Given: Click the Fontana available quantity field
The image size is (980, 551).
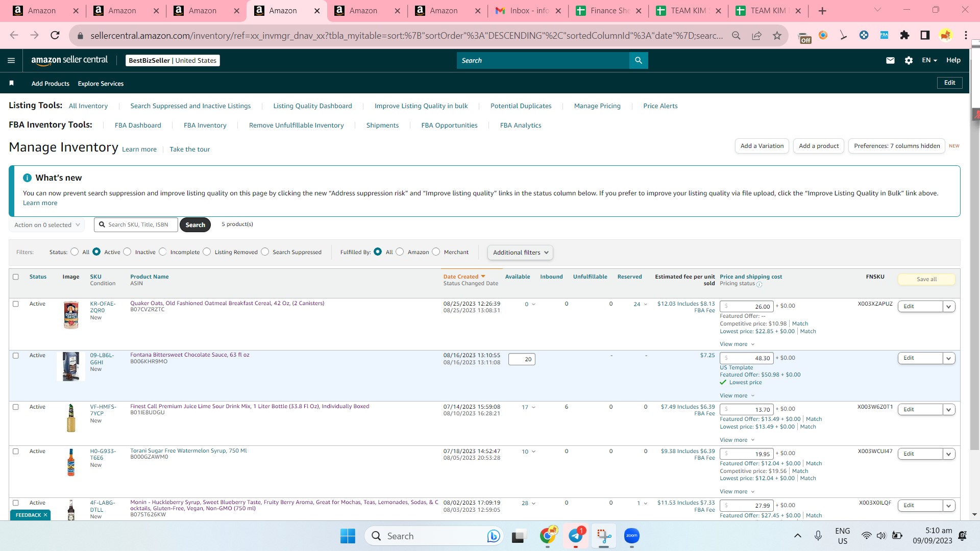Looking at the screenshot, I should [522, 359].
